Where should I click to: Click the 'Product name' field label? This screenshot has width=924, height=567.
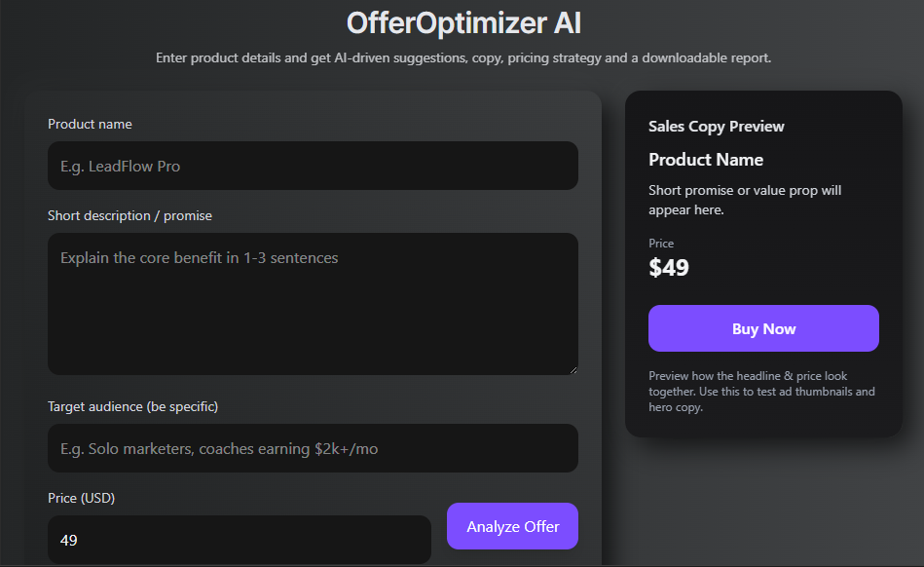(90, 124)
